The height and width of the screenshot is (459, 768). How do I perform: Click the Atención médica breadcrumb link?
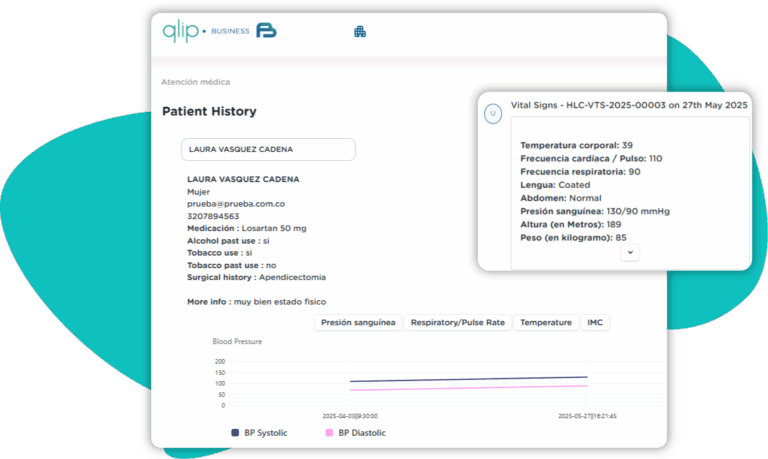tap(195, 82)
